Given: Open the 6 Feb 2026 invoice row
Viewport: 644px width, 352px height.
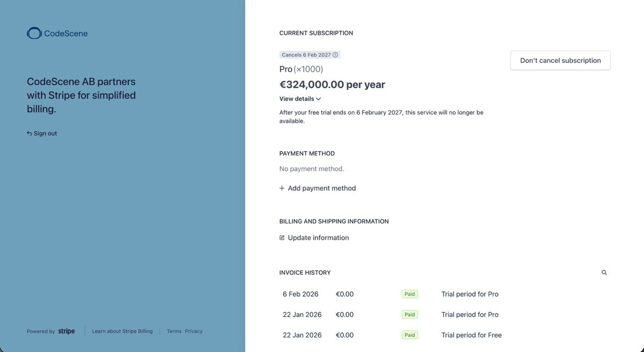Looking at the screenshot, I should pyautogui.click(x=444, y=294).
